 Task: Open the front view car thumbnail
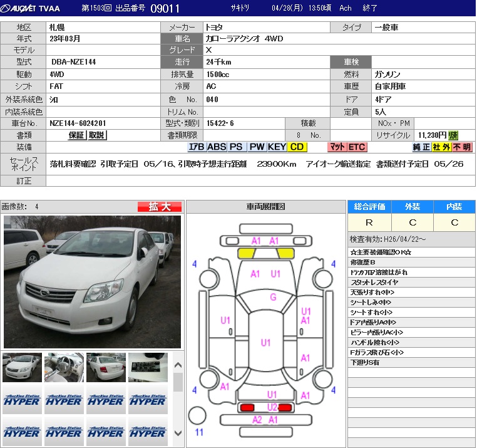pos(22,367)
